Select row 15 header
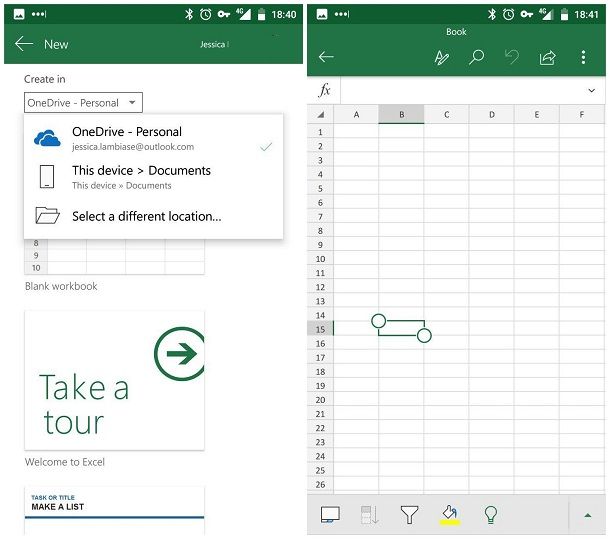 pos(320,329)
